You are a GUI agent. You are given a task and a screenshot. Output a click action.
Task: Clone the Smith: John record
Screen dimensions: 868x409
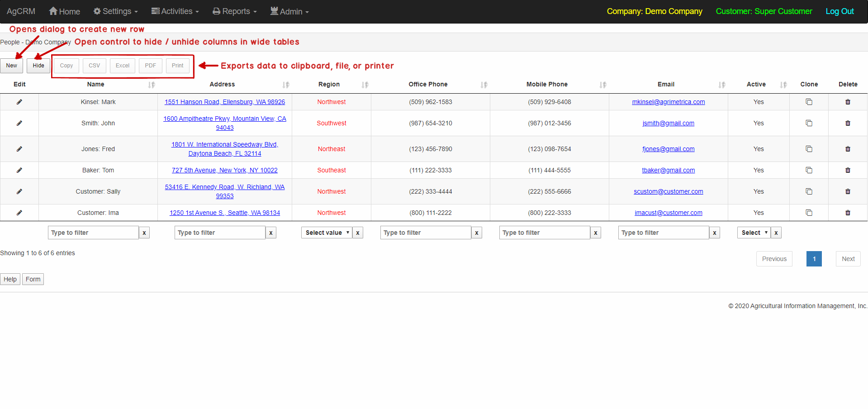coord(809,123)
